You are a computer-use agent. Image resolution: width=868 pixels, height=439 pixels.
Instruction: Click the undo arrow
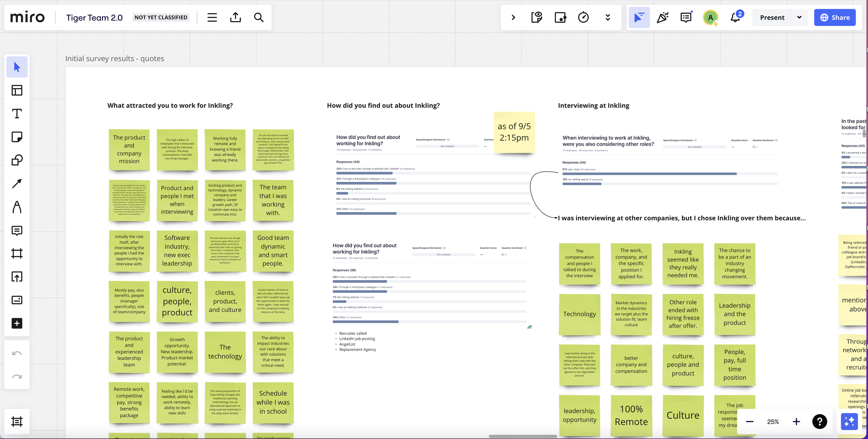click(17, 354)
